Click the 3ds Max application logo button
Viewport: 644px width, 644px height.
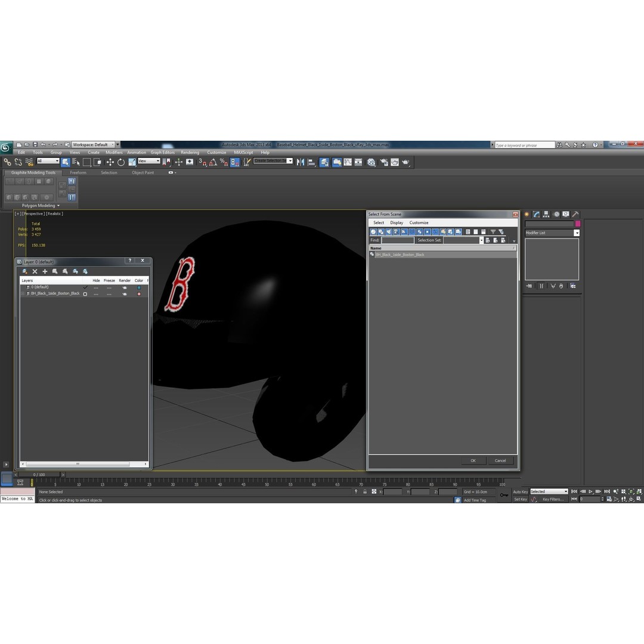pos(5,147)
